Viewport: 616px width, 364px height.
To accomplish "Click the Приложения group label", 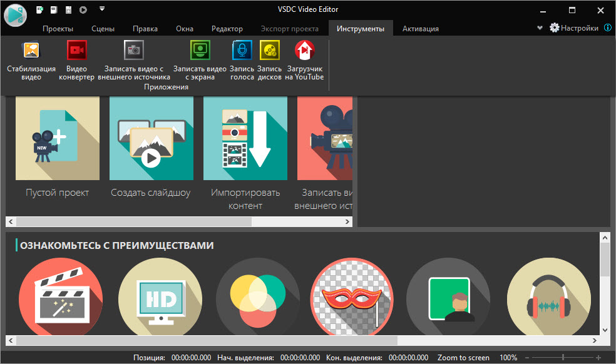I will coord(166,87).
